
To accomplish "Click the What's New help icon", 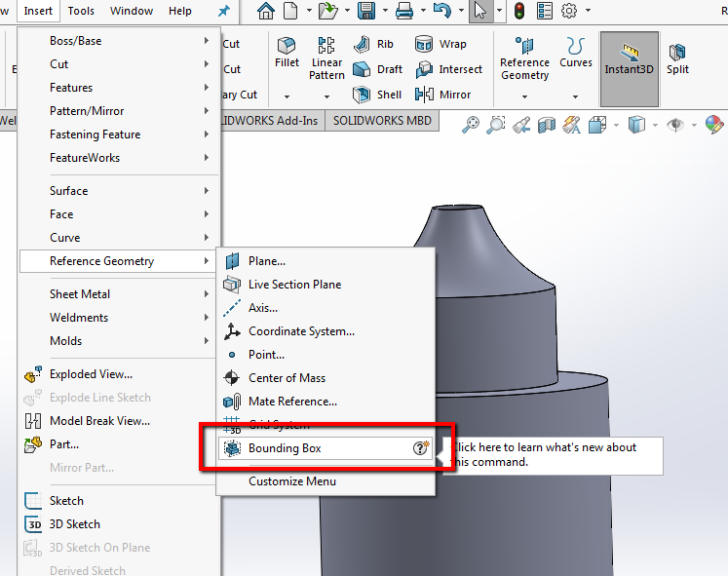I will tap(421, 447).
